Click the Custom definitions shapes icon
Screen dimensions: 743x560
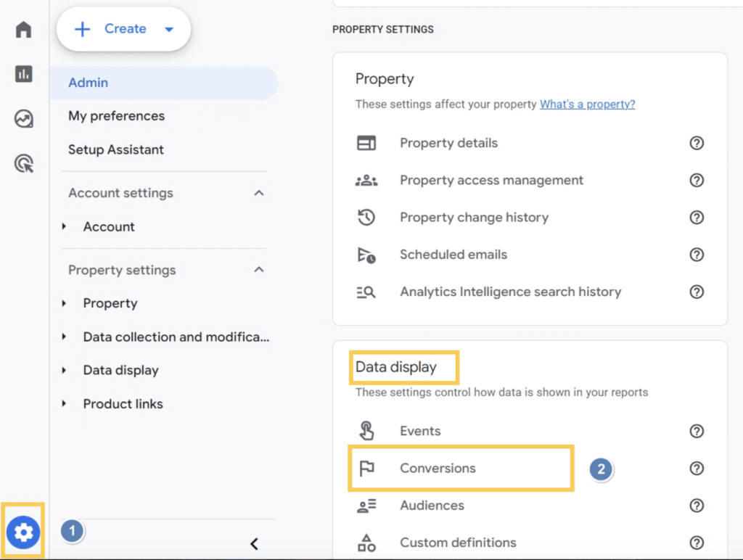point(366,543)
